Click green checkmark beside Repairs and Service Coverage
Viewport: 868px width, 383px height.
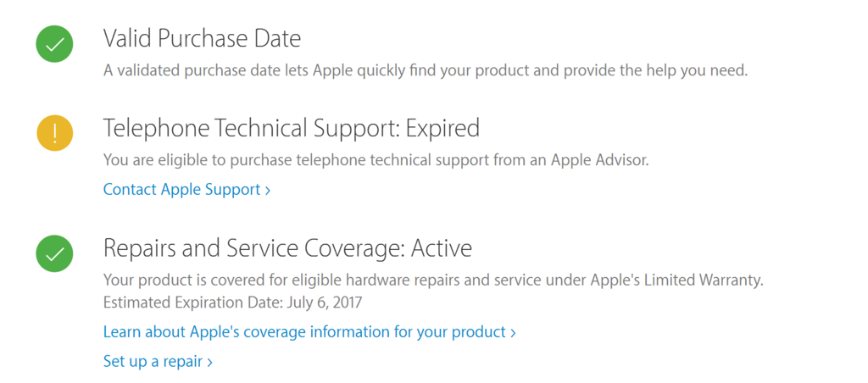pos(55,253)
